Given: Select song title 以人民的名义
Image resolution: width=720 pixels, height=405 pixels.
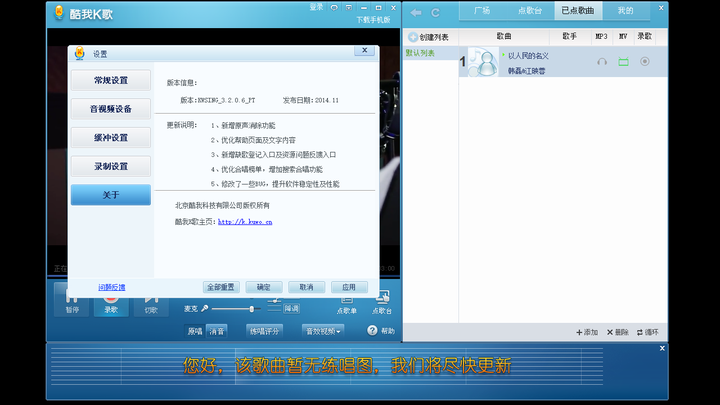Looking at the screenshot, I should 528,56.
